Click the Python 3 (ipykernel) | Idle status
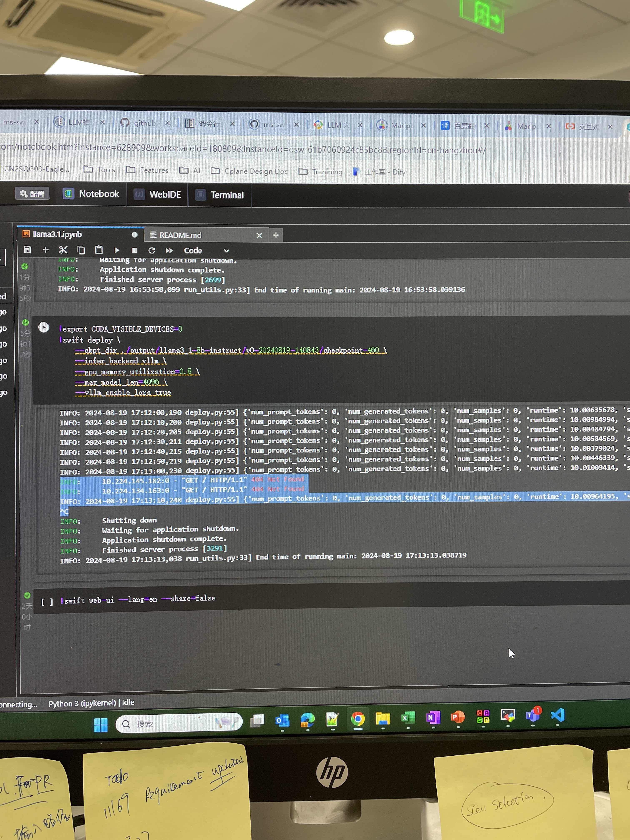The image size is (630, 840). tap(91, 703)
